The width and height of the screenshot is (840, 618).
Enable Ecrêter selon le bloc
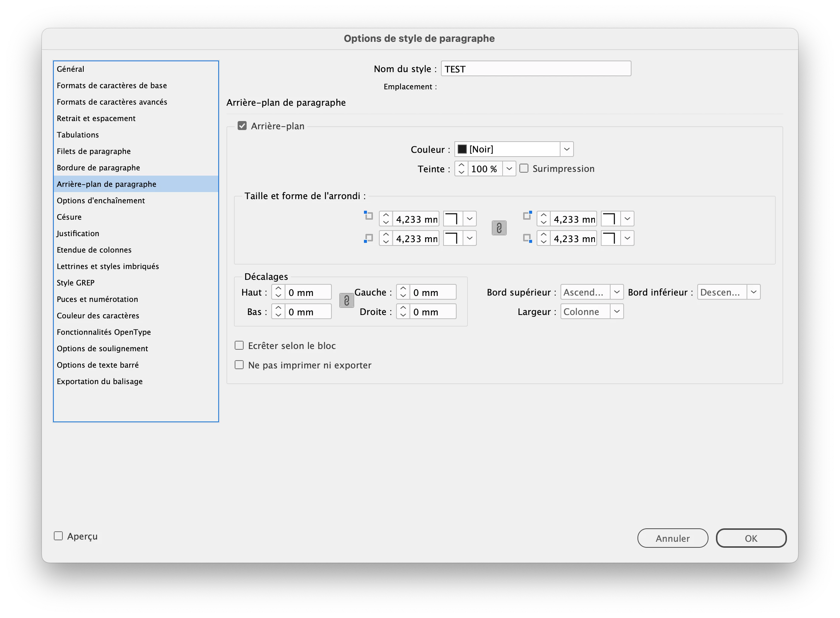point(239,345)
